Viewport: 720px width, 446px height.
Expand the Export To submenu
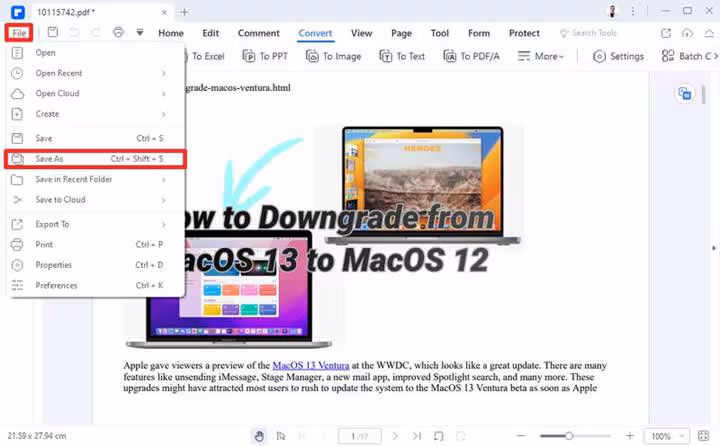click(96, 224)
